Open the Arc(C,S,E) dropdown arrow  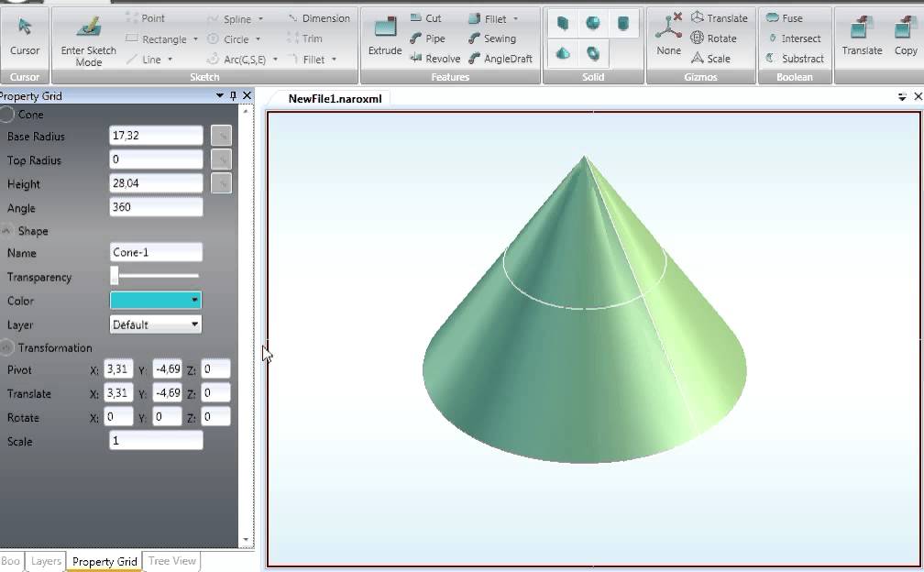(275, 60)
